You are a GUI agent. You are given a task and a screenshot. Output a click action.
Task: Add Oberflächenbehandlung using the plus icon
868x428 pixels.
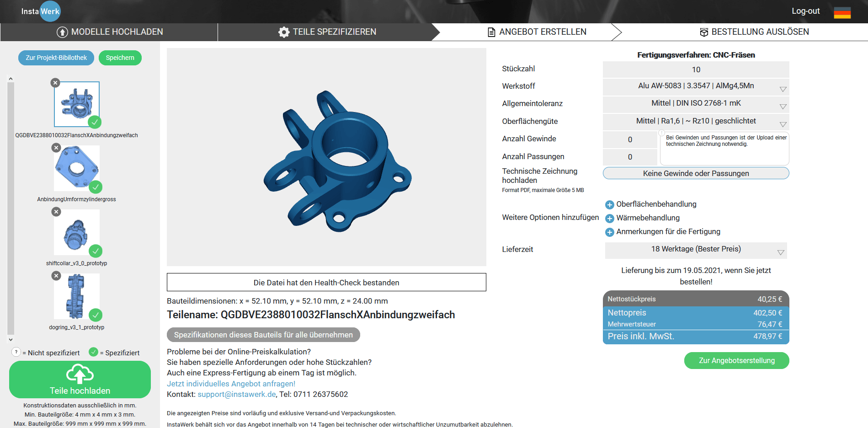[609, 205]
